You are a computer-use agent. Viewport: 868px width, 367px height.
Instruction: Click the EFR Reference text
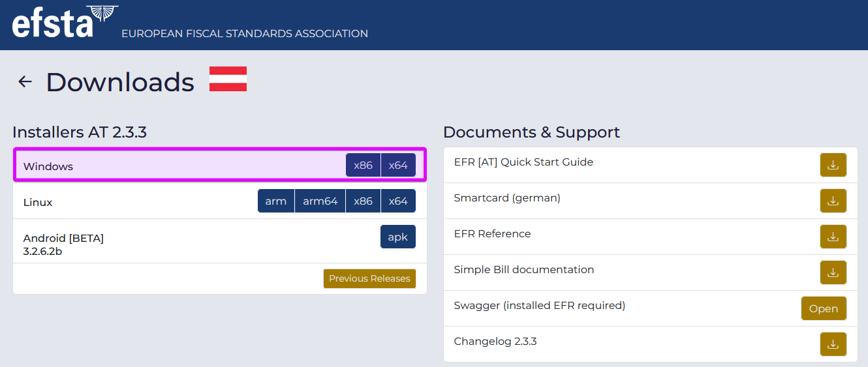pos(492,233)
